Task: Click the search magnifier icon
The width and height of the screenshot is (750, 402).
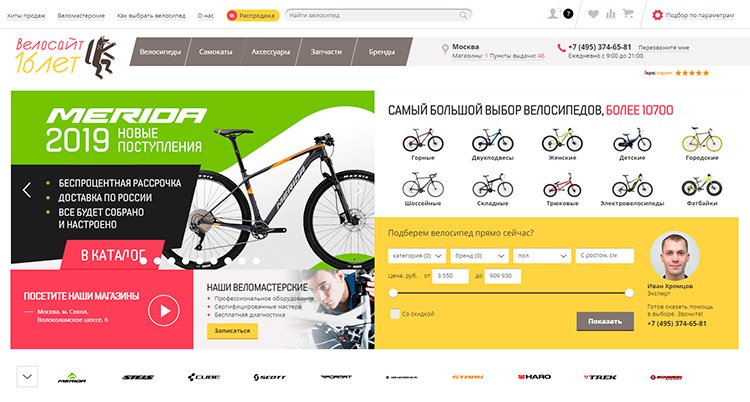Action: point(463,15)
